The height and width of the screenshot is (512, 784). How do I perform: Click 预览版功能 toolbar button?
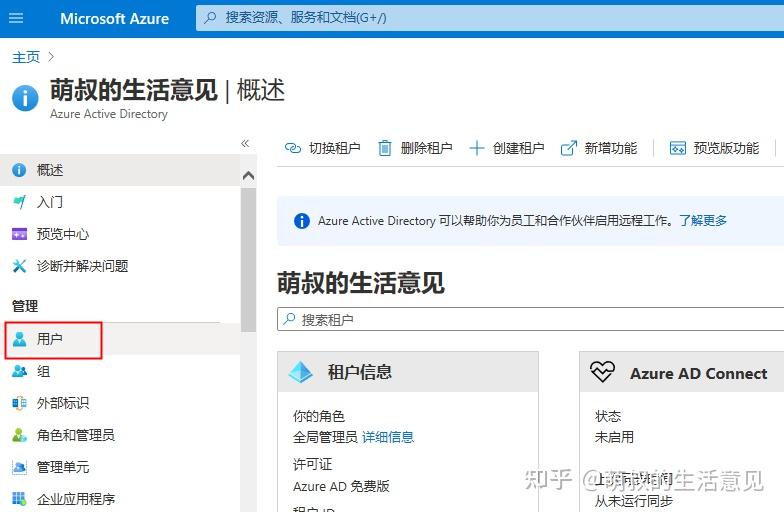point(714,148)
